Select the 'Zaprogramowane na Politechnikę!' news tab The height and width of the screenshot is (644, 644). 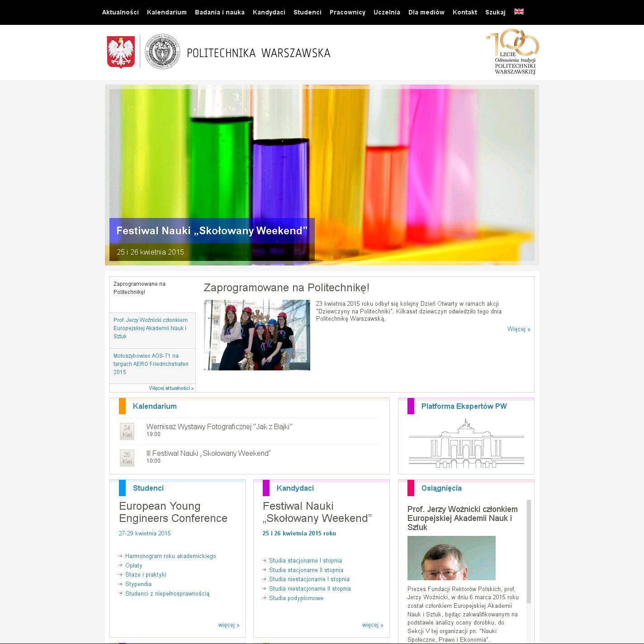(x=152, y=294)
